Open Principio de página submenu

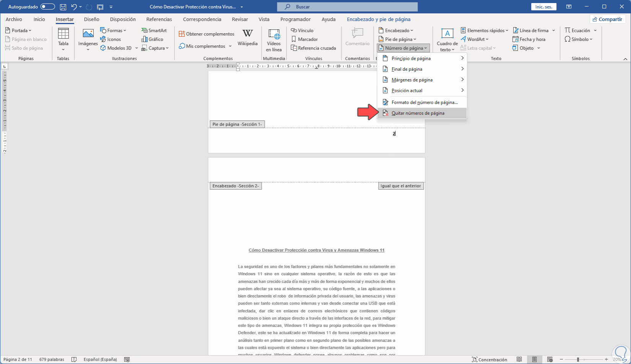(x=422, y=58)
